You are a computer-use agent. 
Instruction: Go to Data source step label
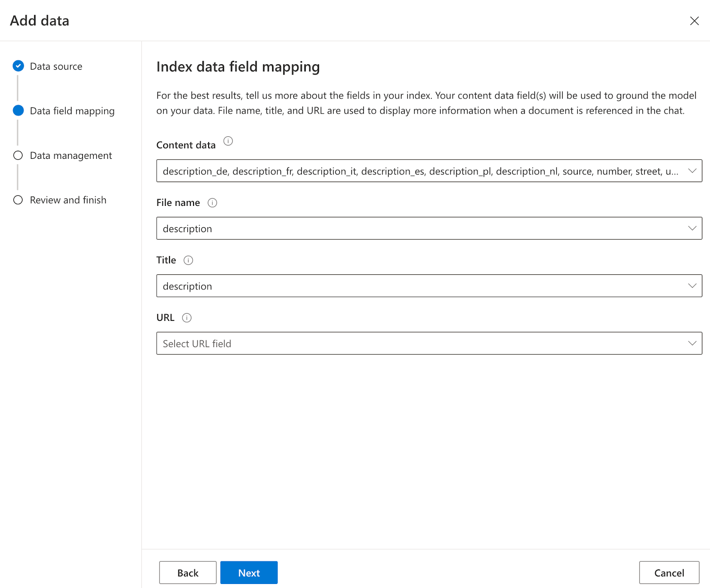[56, 67]
